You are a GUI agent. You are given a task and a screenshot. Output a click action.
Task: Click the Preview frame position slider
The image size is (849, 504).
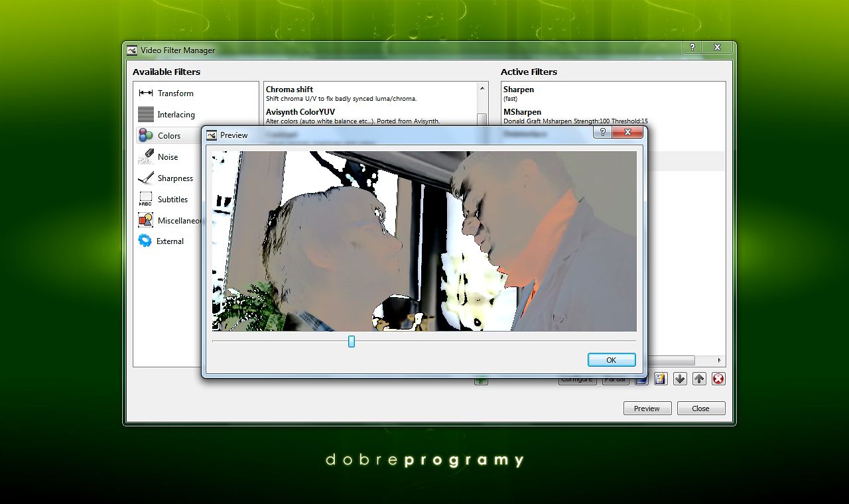point(352,342)
